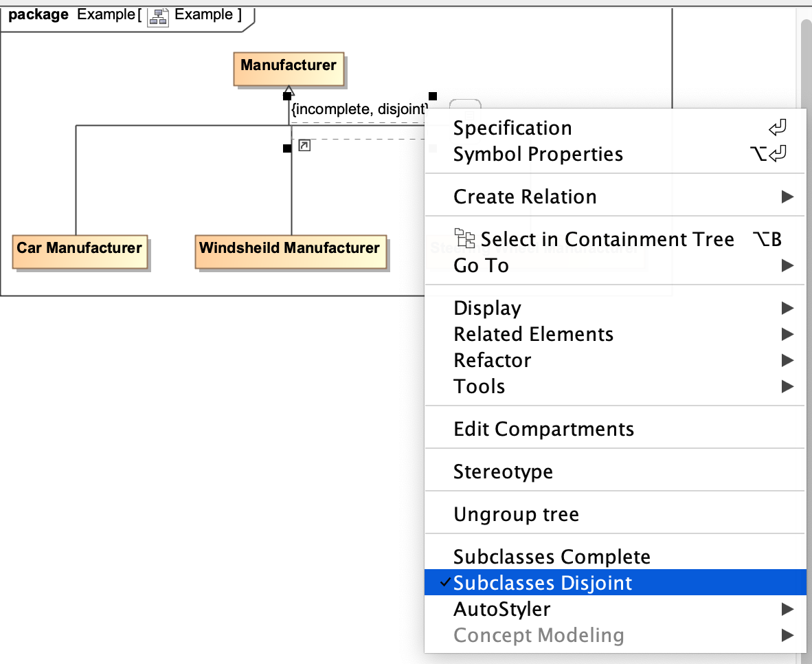Screen dimensions: 812x664
Task: Select the Car Manufacturer class box
Action: tap(80, 248)
